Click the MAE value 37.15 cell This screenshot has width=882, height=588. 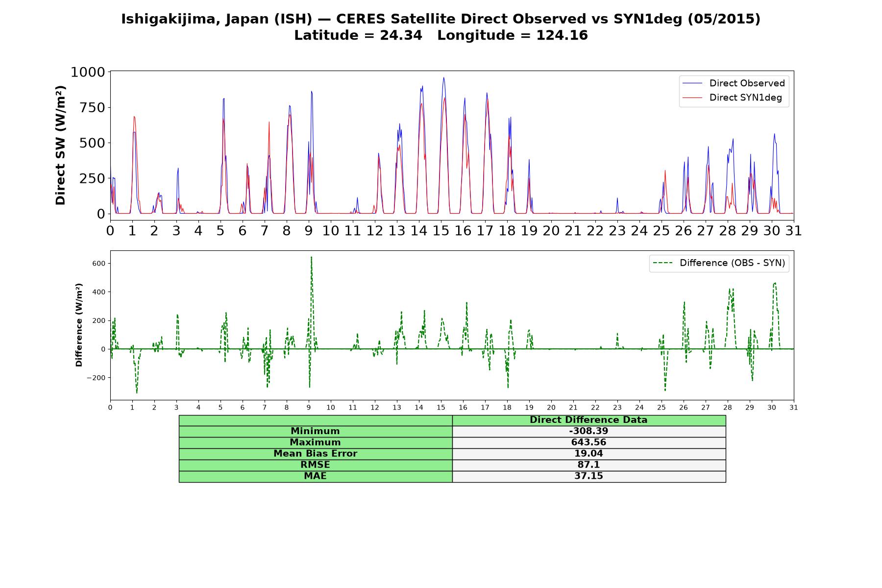pyautogui.click(x=589, y=476)
